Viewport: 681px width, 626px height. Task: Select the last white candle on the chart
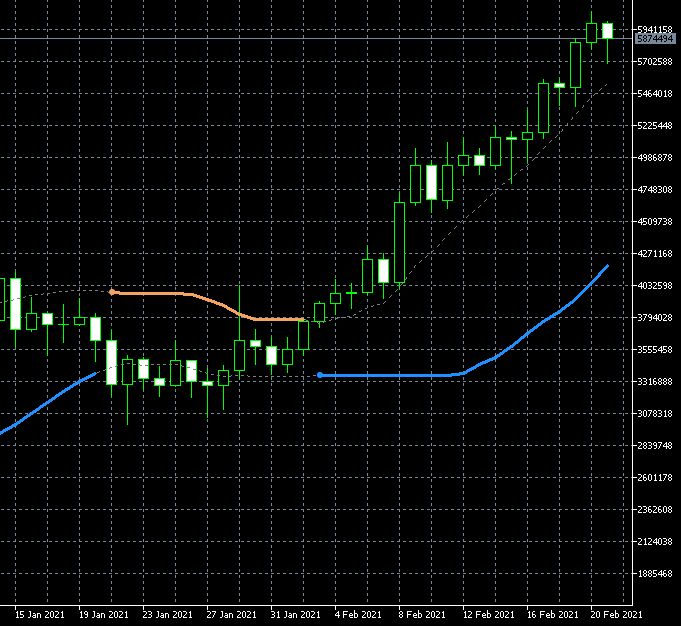(x=607, y=31)
